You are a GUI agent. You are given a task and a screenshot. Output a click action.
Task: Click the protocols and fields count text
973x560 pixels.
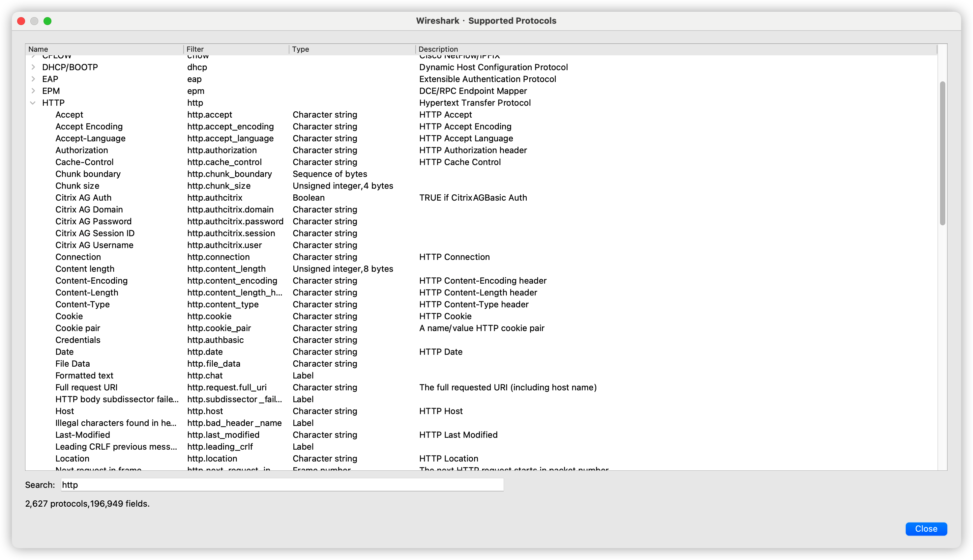click(x=87, y=504)
